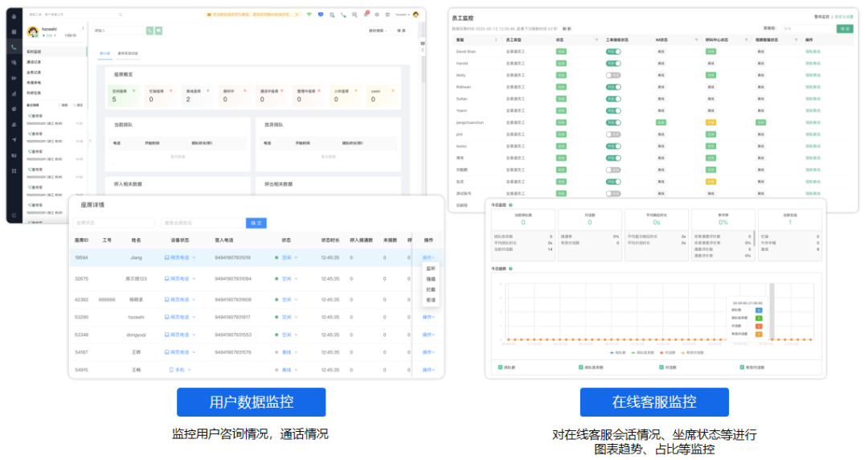Uncheck 排队数 checkbox under trend chart

click(x=501, y=367)
